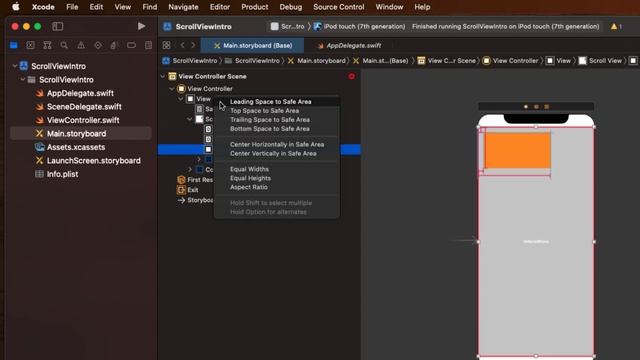Click the related items grid icon
Viewport: 640px width, 360px height.
[x=167, y=45]
